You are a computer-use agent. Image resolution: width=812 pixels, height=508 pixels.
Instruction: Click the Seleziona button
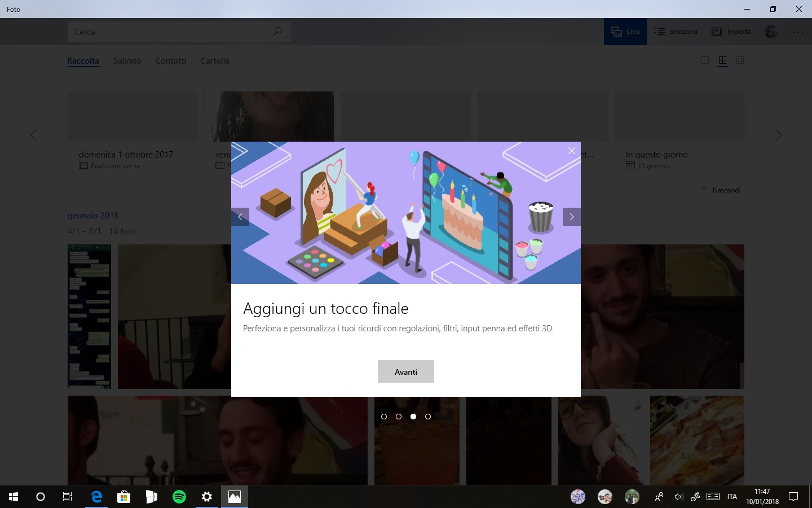point(676,32)
